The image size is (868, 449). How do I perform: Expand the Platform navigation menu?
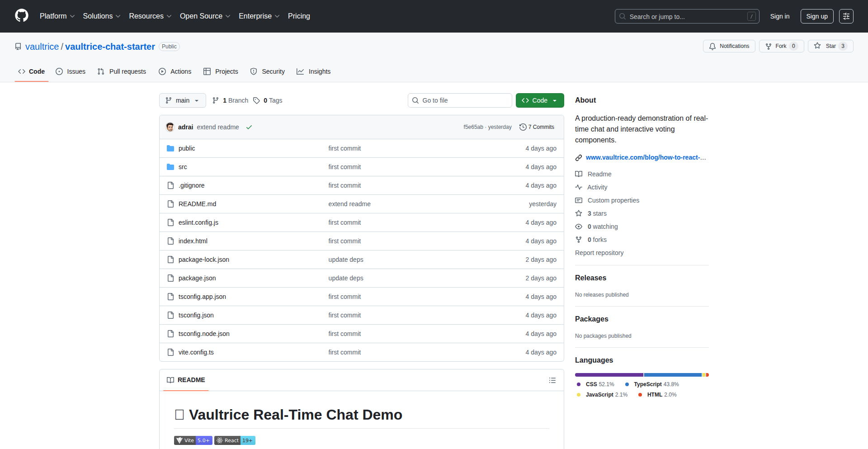[57, 16]
